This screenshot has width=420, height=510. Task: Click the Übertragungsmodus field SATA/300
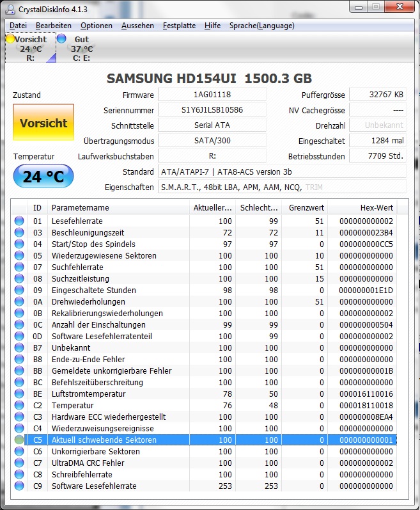pyautogui.click(x=212, y=141)
